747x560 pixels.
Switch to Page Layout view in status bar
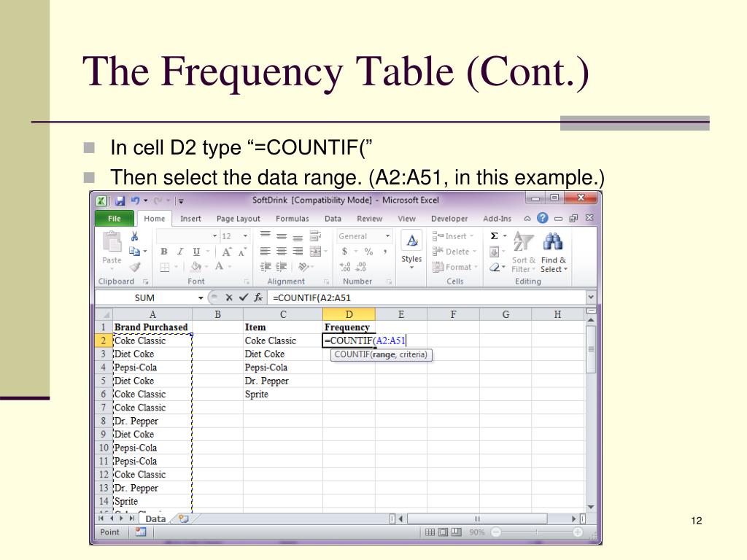(x=443, y=532)
